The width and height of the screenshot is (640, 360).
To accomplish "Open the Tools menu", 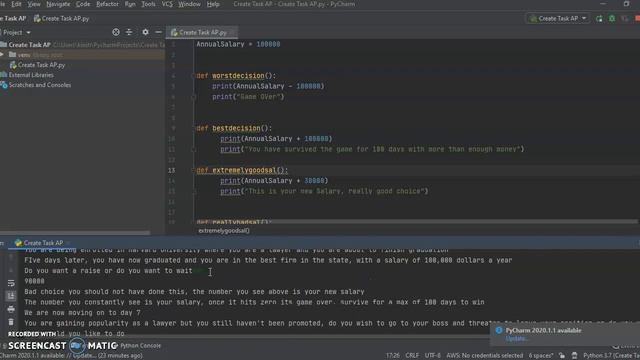I will pos(148,4).
